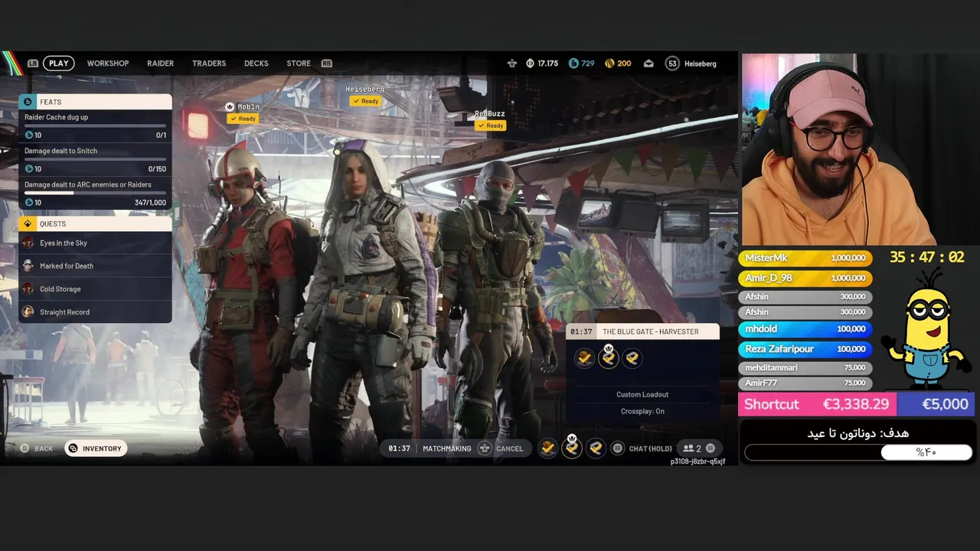Click the crowned party leader icon in bottom bar
The width and height of the screenshot is (980, 551).
coord(572,448)
